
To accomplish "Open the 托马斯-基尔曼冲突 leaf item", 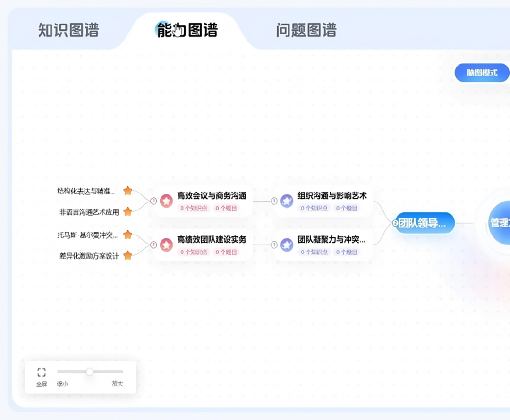I will (87, 235).
